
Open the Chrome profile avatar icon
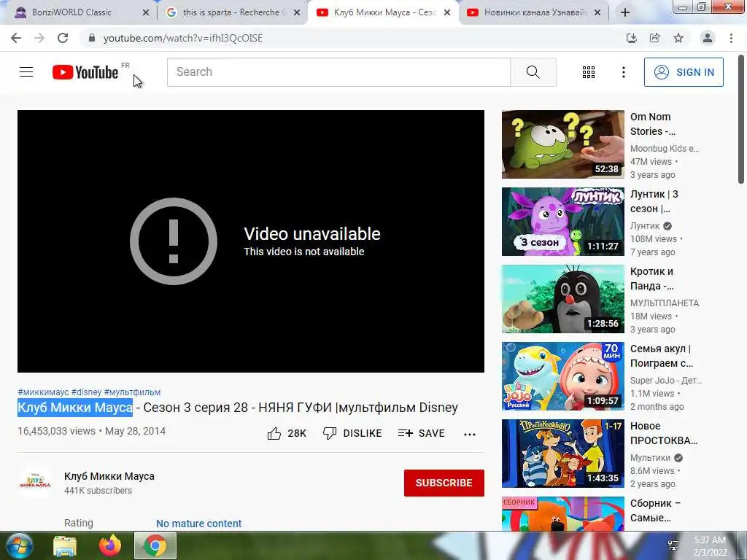(x=708, y=38)
